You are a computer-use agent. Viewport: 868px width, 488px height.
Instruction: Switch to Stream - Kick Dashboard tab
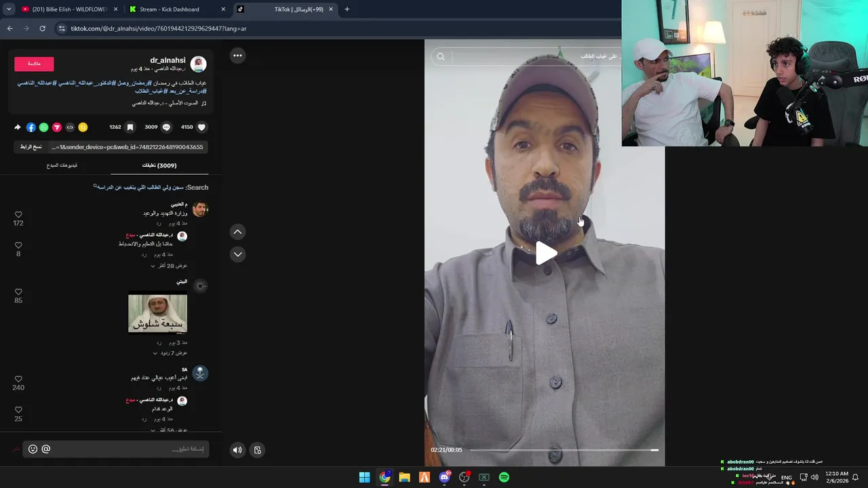(176, 9)
